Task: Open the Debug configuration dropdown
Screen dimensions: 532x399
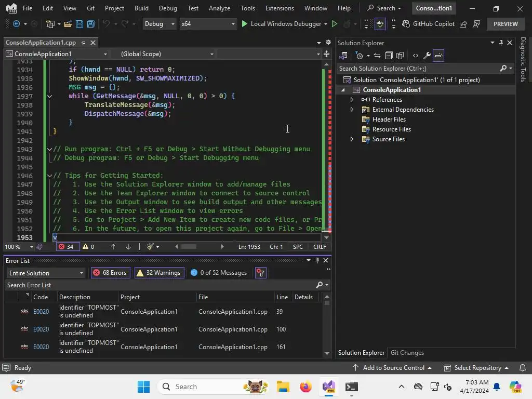Action: coord(159,24)
